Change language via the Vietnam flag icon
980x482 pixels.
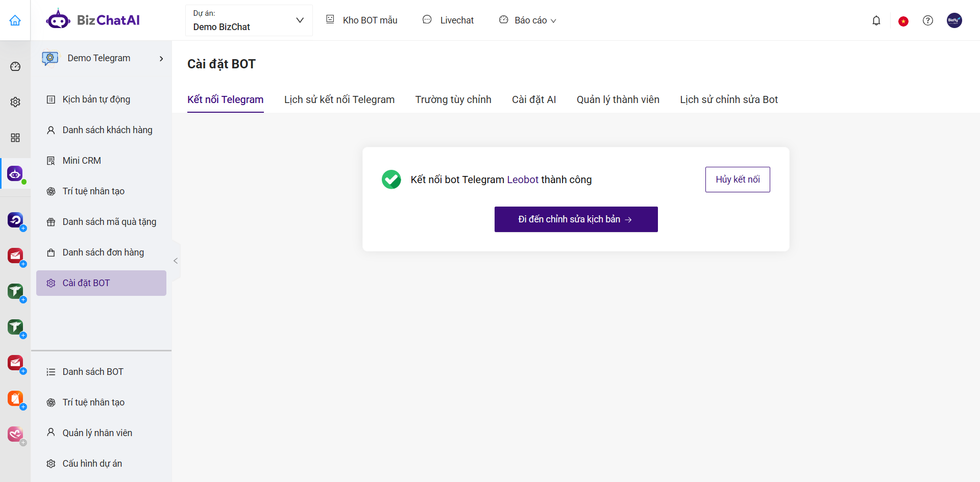click(903, 21)
